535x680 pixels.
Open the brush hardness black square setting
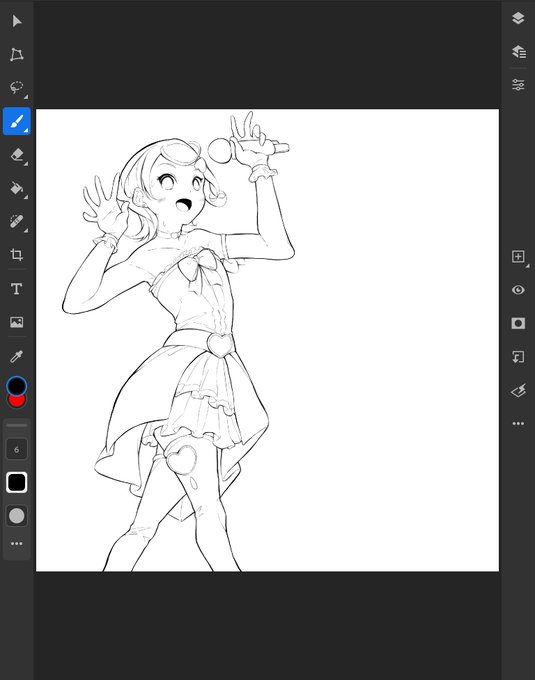tap(16, 482)
